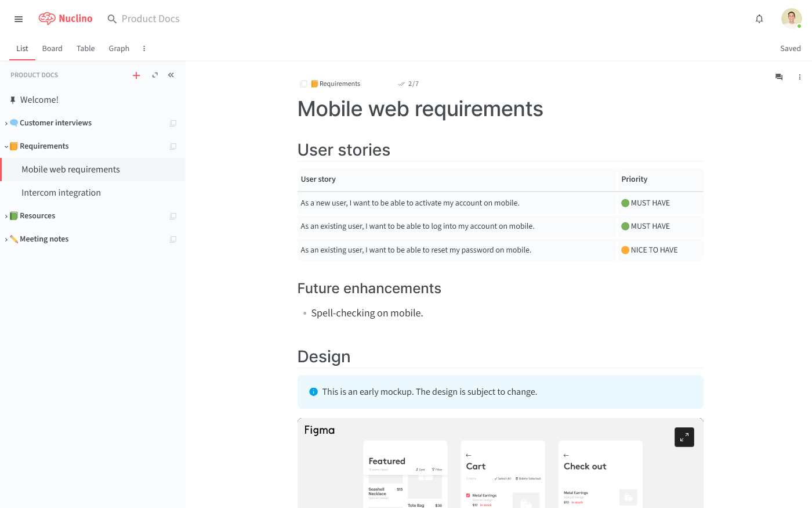Image resolution: width=812 pixels, height=508 pixels.
Task: Open the main hamburger menu
Action: point(18,19)
